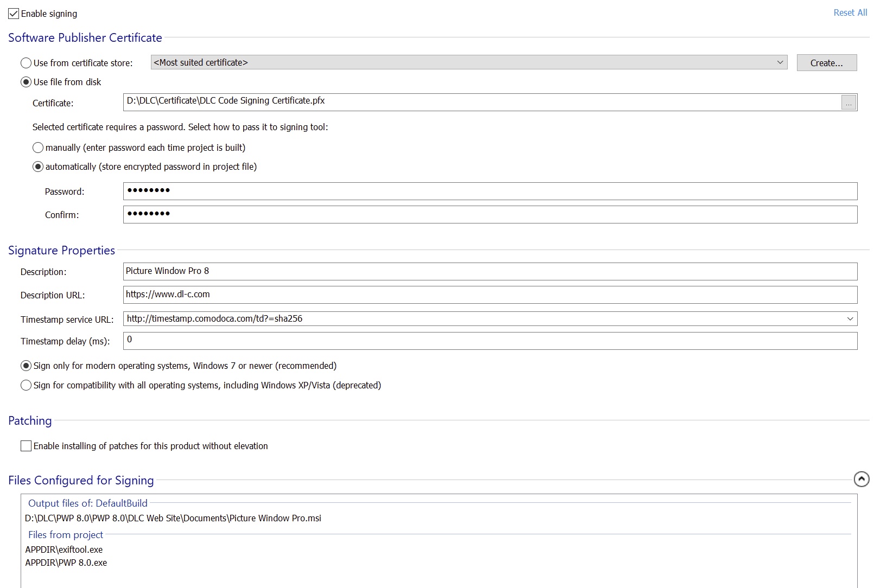Choose manually enter password option
Screen dimensions: 880x588
point(38,148)
